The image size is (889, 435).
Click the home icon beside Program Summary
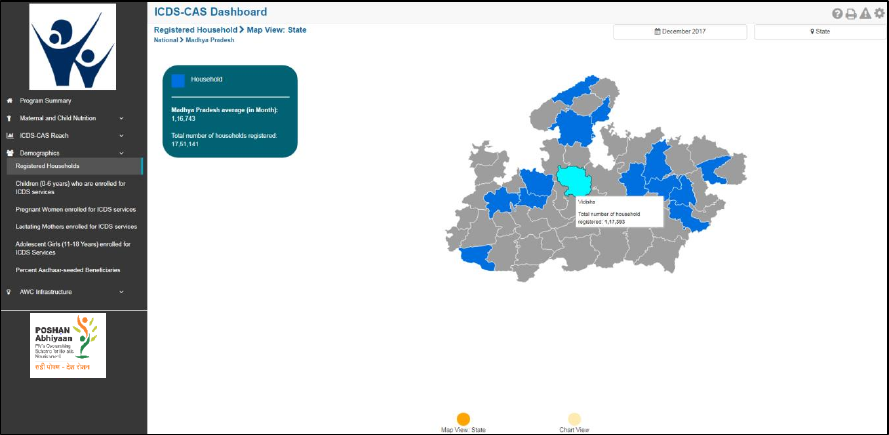(9, 101)
